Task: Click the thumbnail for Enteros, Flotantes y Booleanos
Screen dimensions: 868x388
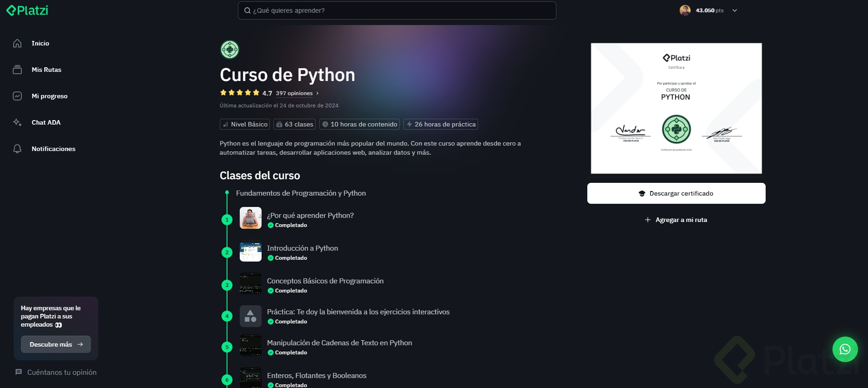Action: 251,378
